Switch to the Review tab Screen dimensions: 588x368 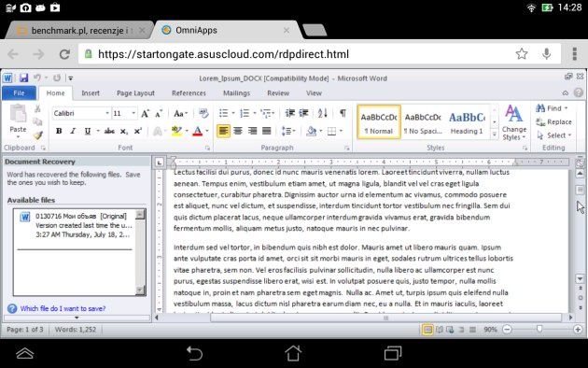click(278, 93)
